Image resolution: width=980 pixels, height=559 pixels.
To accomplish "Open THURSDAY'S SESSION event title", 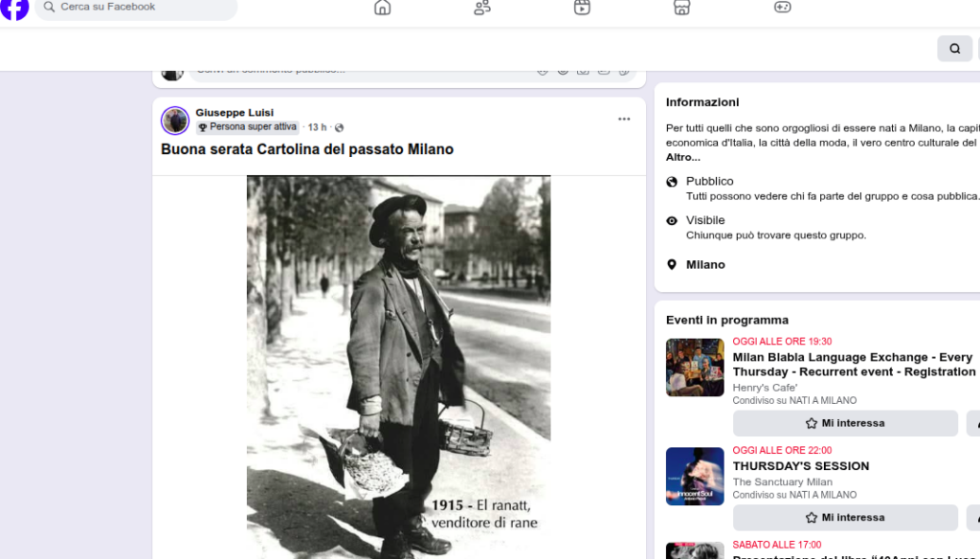I will [x=801, y=466].
